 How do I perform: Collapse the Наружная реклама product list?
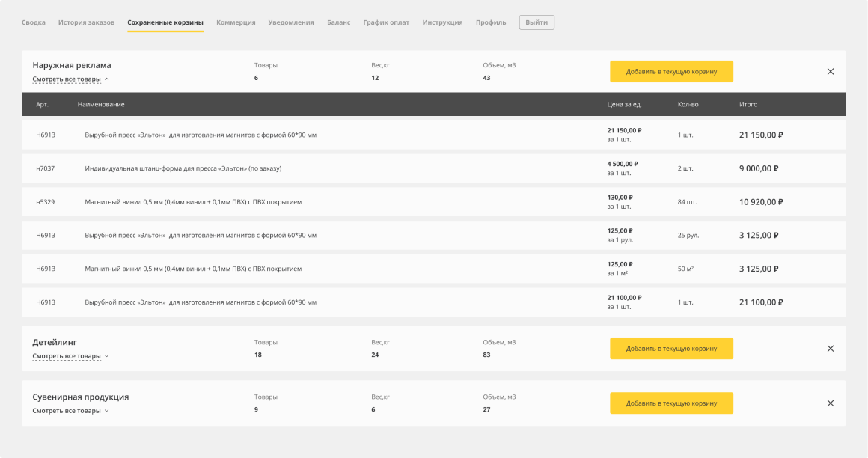pyautogui.click(x=70, y=79)
